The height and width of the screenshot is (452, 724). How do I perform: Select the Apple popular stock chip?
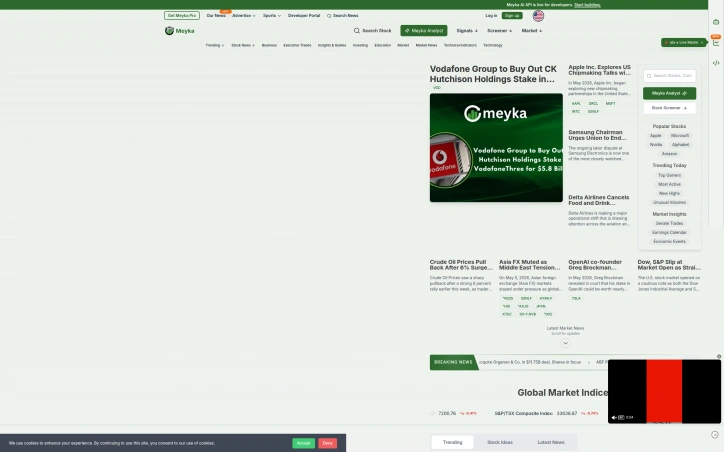(655, 136)
